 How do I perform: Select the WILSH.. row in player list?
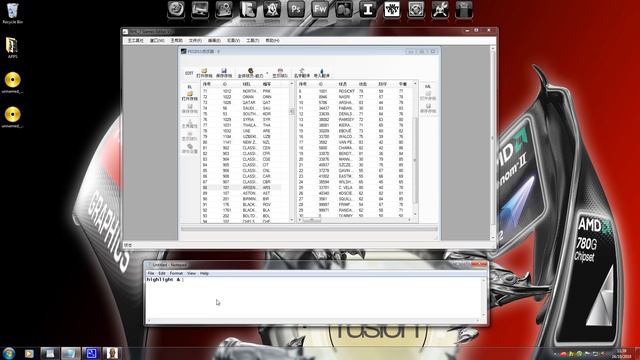point(354,182)
